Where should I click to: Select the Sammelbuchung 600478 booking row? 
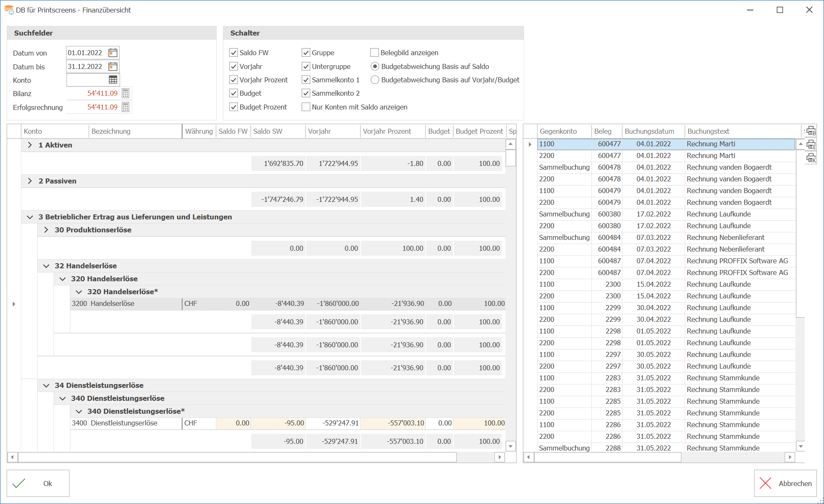coord(666,167)
